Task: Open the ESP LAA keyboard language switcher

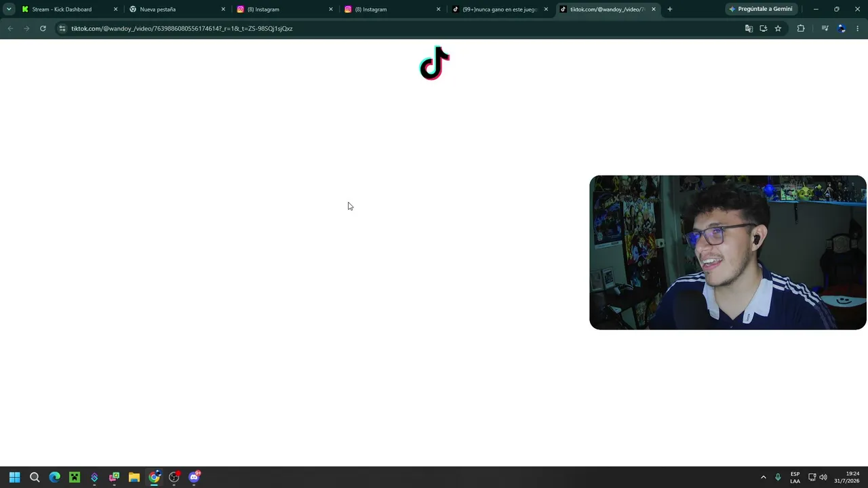Action: pos(795,477)
